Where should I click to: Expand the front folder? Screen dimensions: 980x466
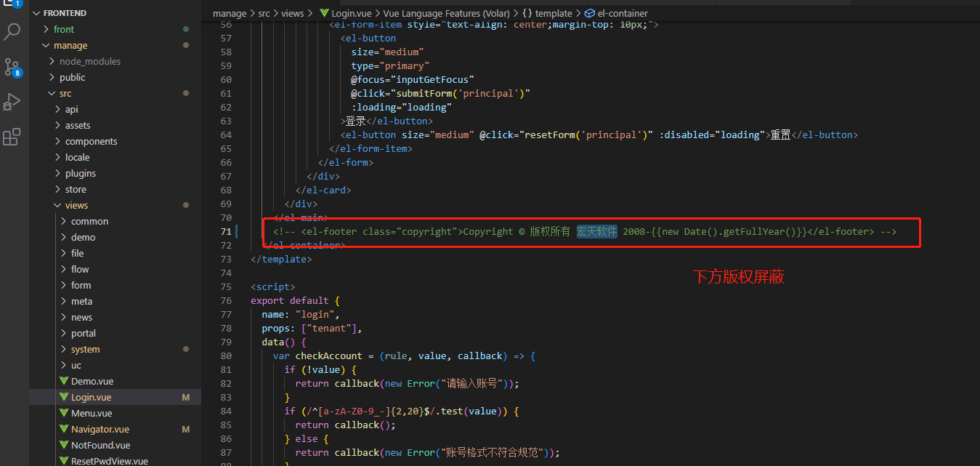tap(64, 29)
